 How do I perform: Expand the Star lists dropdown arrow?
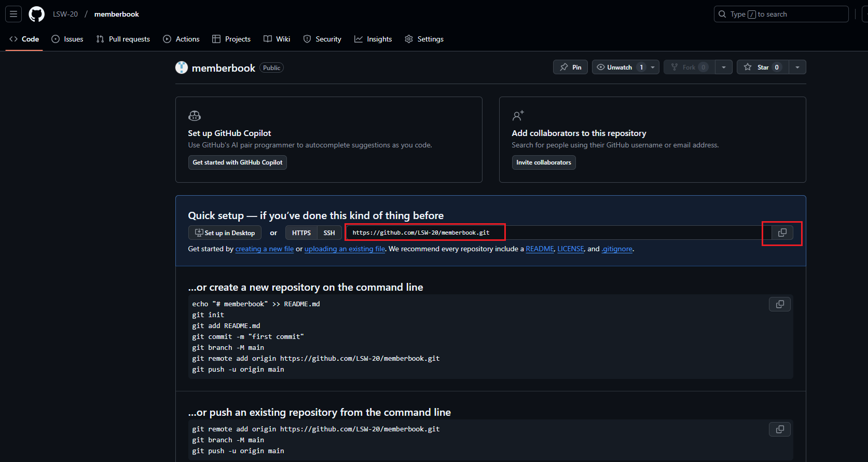[797, 67]
